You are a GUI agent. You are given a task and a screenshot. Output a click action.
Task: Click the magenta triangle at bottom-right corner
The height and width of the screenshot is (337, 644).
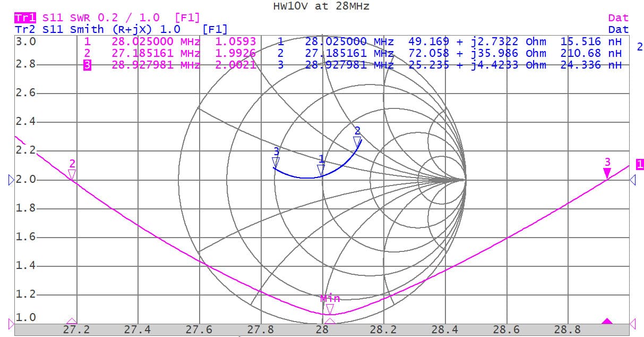pos(632,323)
